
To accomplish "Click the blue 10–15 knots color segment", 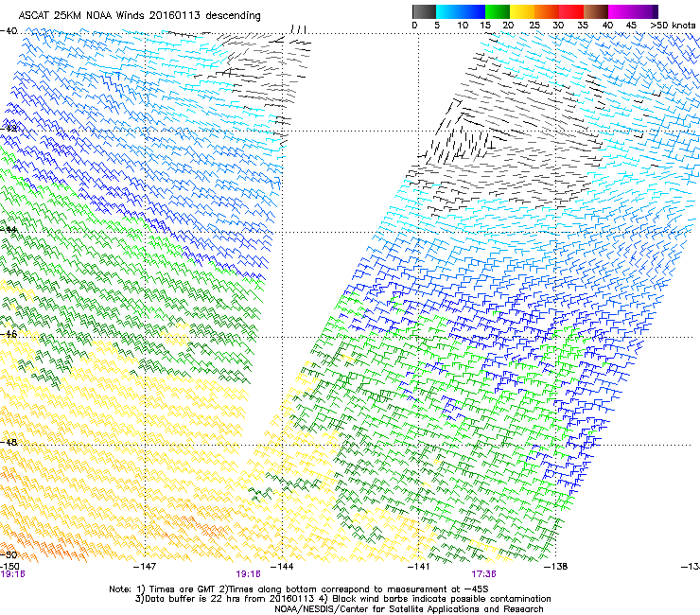I will click(473, 11).
